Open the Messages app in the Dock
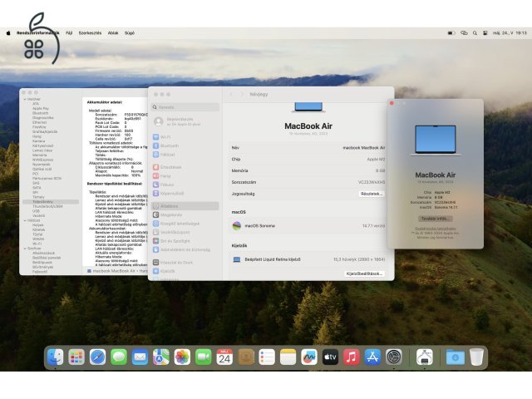The width and height of the screenshot is (532, 399). (x=119, y=357)
